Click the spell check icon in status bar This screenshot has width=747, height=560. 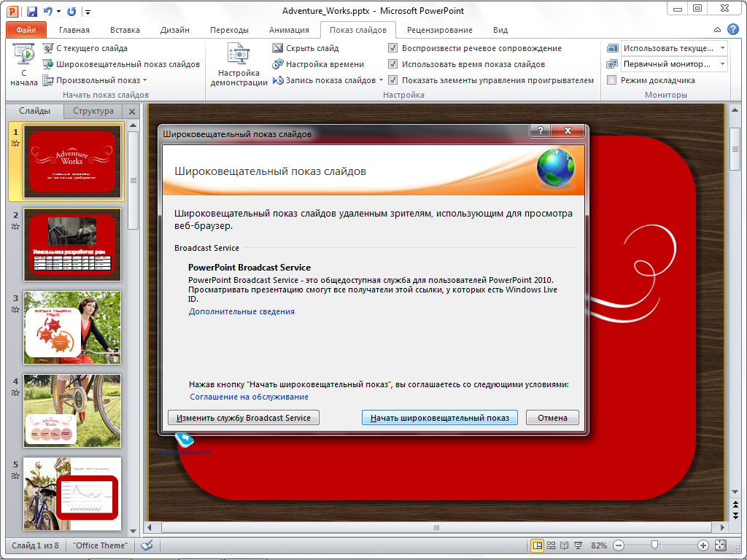pyautogui.click(x=147, y=545)
